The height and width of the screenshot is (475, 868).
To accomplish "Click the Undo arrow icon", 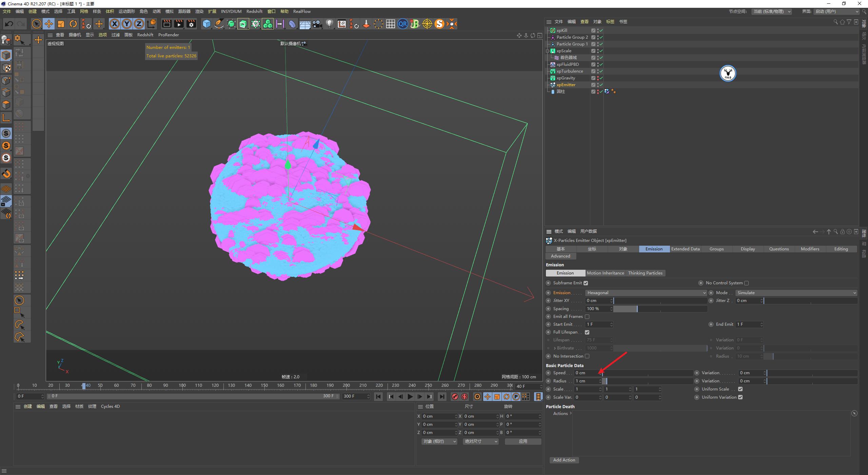I will pyautogui.click(x=9, y=24).
